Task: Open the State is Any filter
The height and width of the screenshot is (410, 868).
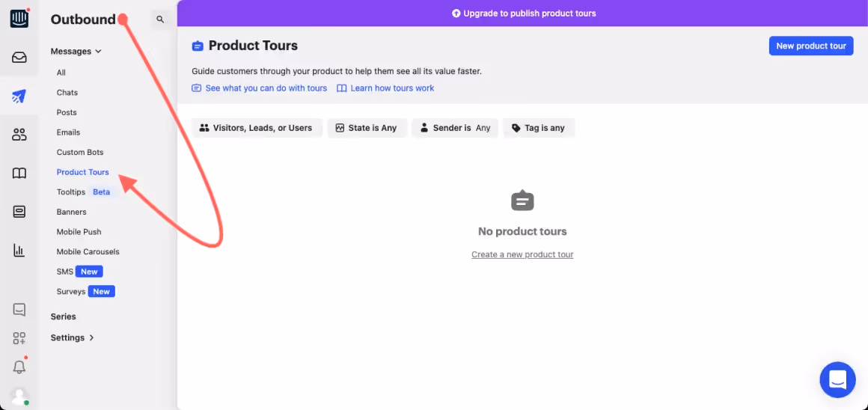Action: pos(367,128)
